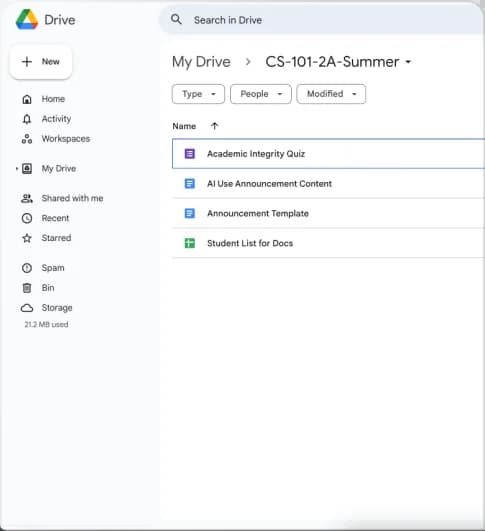
Task: Select the Student List for Docs file
Action: coord(328,243)
